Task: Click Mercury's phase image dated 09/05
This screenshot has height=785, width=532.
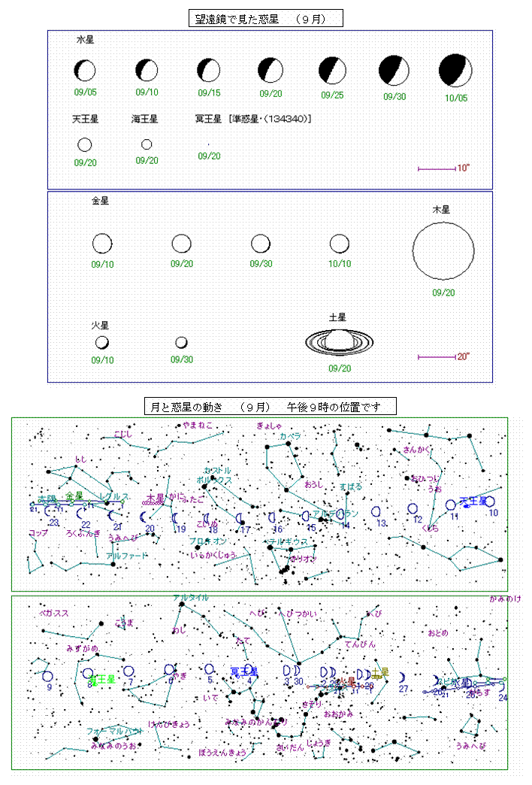Action: [x=85, y=71]
